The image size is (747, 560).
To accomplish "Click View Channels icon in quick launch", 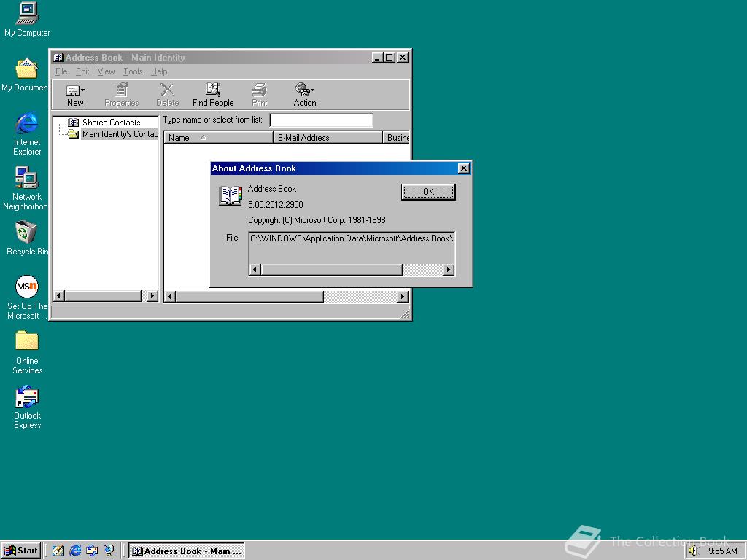I will click(x=109, y=551).
